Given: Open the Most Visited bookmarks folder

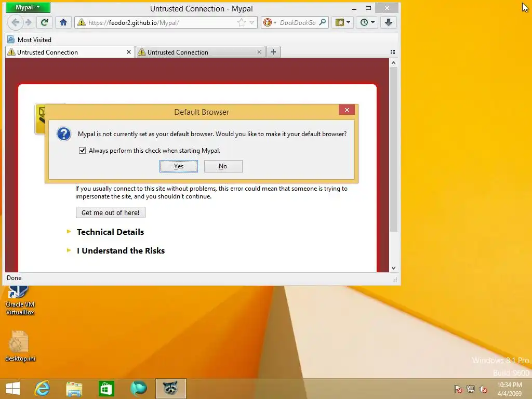Looking at the screenshot, I should pyautogui.click(x=30, y=39).
